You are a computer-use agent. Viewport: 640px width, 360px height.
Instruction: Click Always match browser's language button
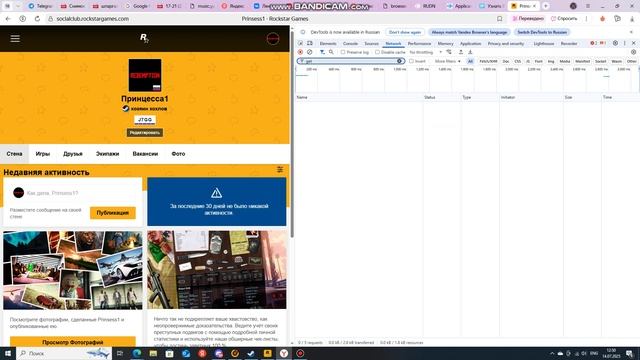[x=469, y=32]
